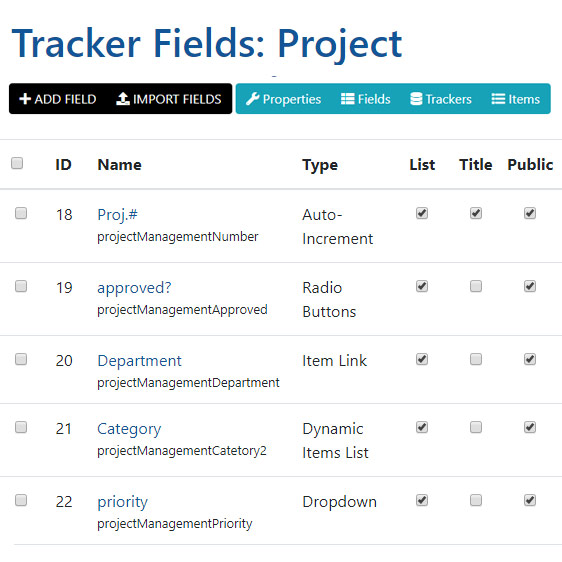Click the database icon beside Trackers
Viewport: 562px width, 562px height.
click(416, 99)
